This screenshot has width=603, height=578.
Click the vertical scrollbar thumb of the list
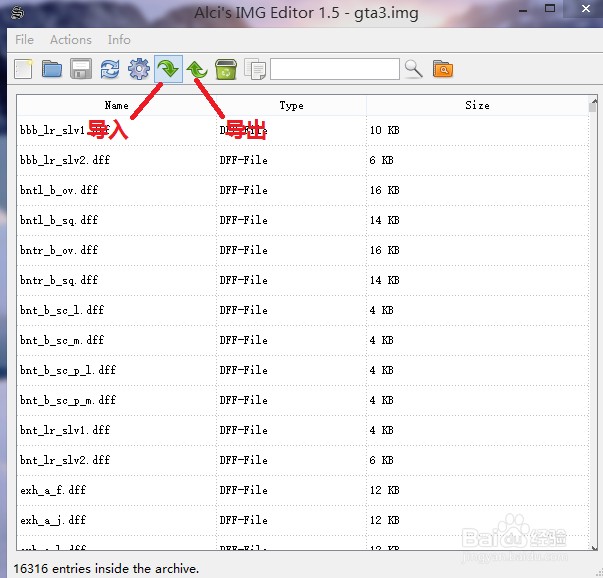point(593,107)
